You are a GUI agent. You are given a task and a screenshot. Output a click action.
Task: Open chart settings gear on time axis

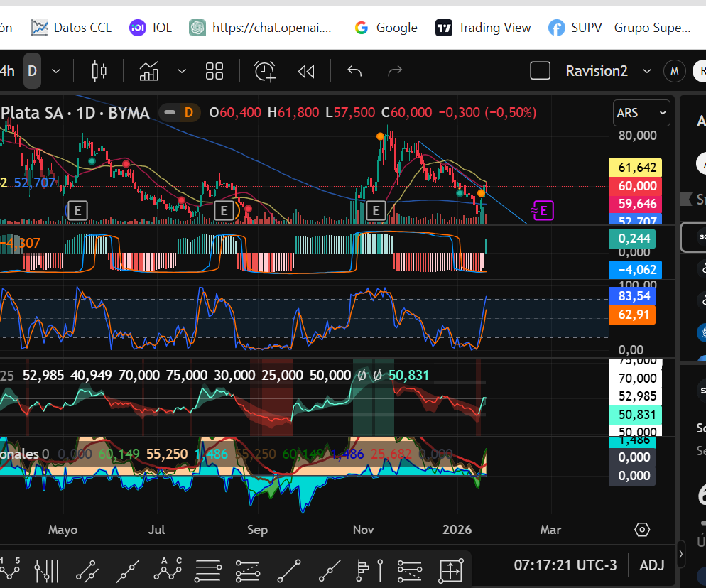click(642, 530)
